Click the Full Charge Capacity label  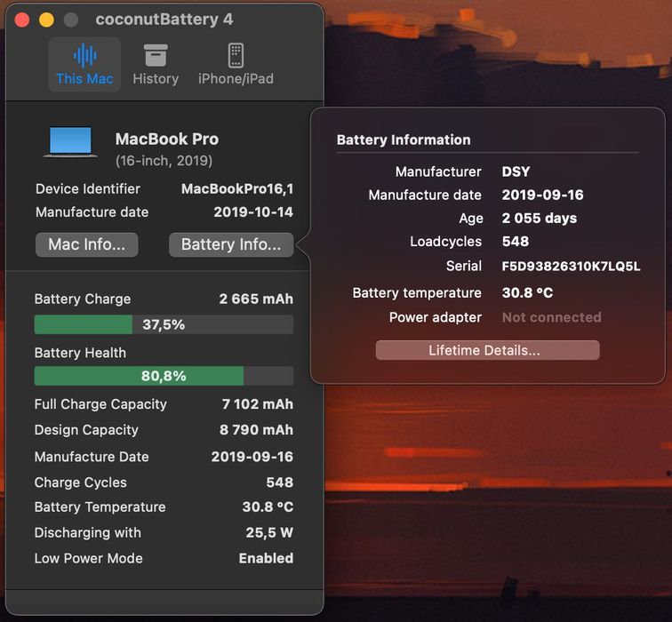click(x=100, y=404)
